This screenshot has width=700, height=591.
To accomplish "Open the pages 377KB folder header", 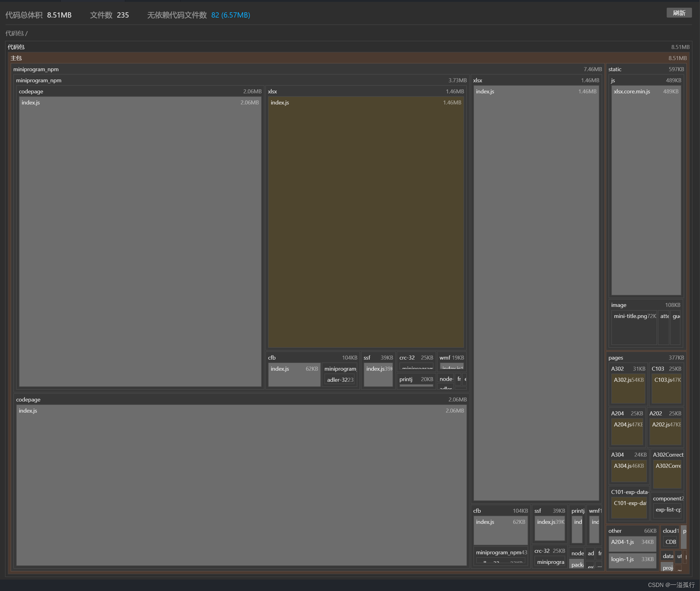I will [646, 357].
